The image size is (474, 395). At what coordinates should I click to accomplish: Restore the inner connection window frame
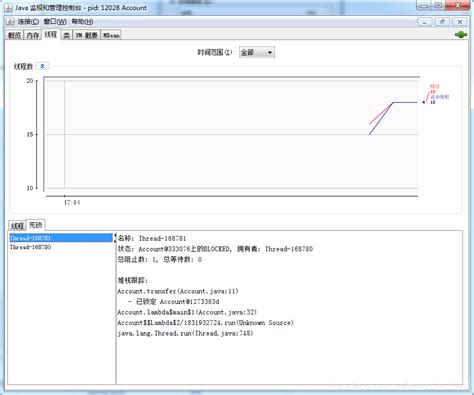[442, 22]
